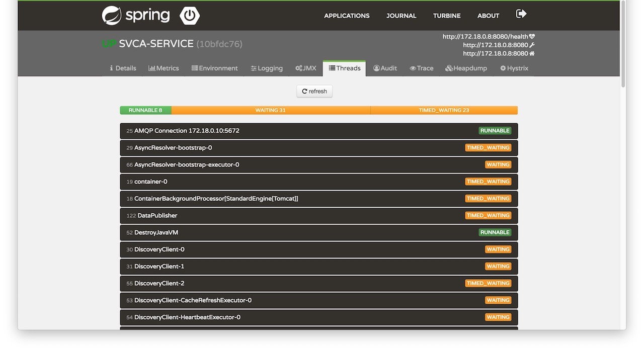The height and width of the screenshot is (351, 644).
Task: Open the health endpoint heartbeat link
Action: (488, 36)
